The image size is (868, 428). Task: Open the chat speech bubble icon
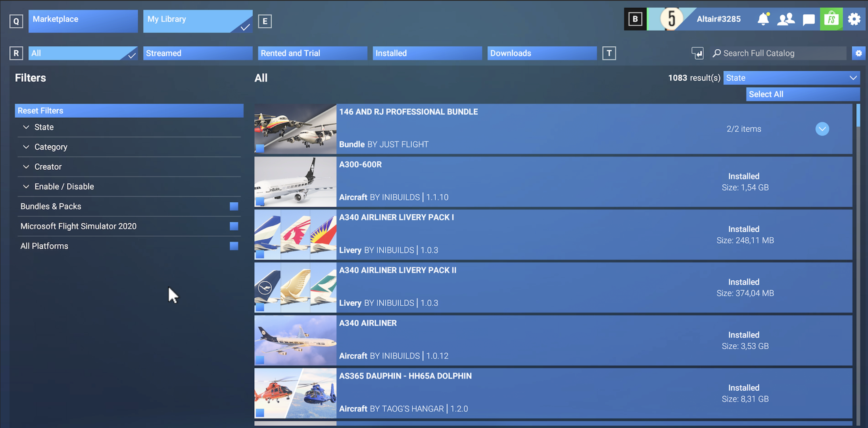coord(808,19)
